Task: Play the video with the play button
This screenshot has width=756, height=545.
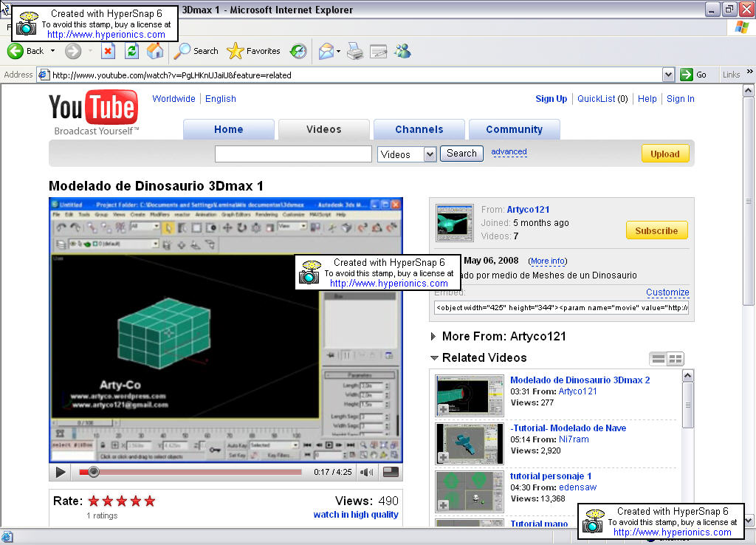Action: coord(61,472)
